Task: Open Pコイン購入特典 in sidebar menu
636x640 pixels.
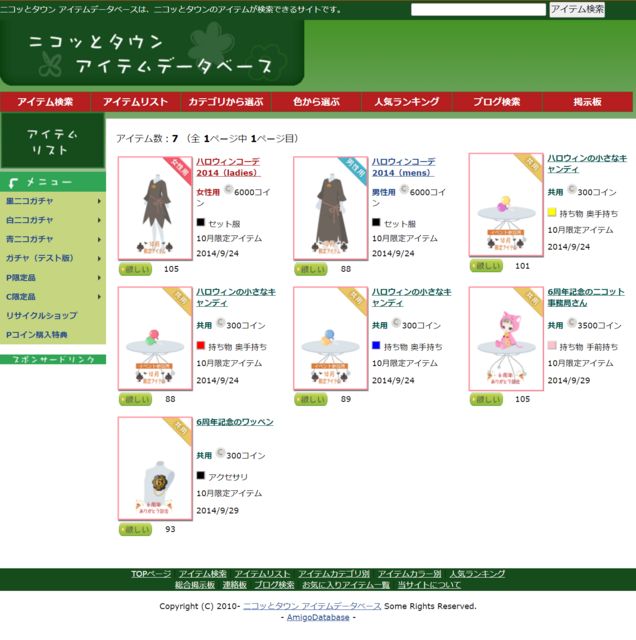Action: pos(37,335)
